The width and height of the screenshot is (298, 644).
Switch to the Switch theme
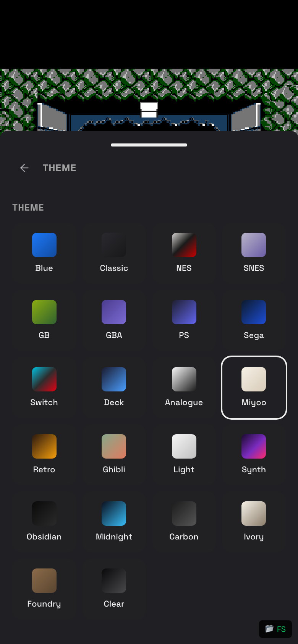pyautogui.click(x=44, y=387)
